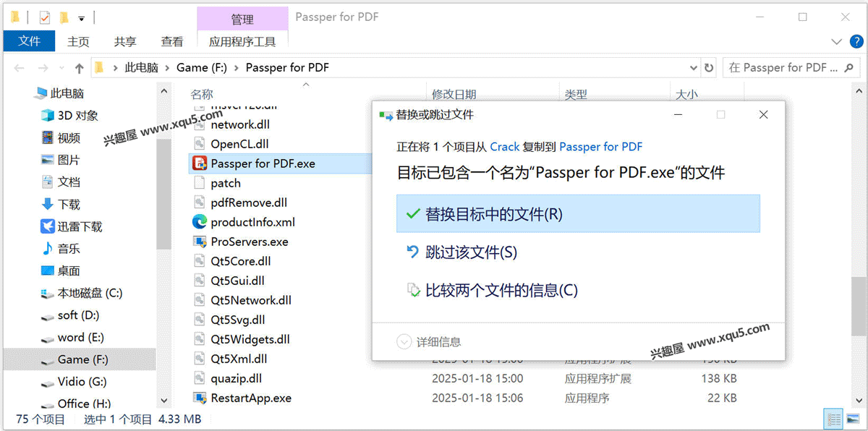
Task: Sort files by the 修改日期 column
Action: pos(454,95)
